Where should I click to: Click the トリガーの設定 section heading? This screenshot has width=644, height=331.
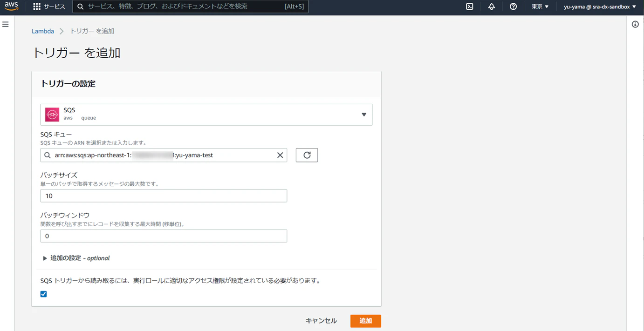[x=68, y=84]
